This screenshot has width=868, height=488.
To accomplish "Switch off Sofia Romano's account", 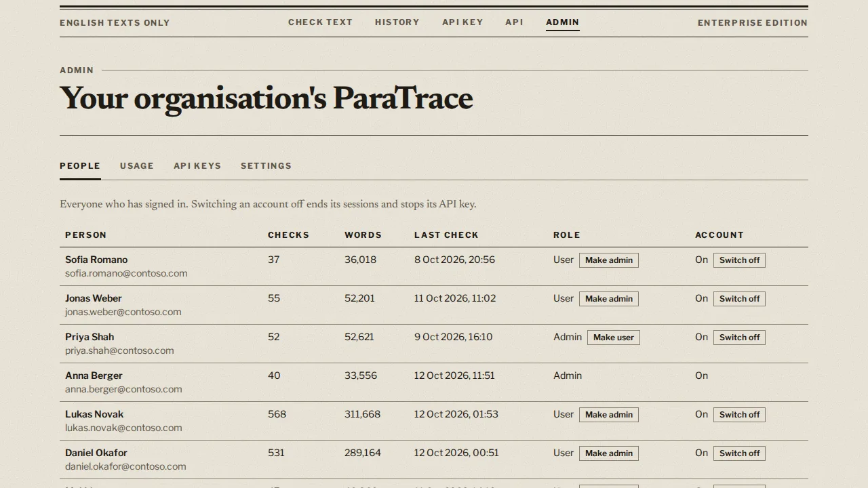I will tap(739, 260).
